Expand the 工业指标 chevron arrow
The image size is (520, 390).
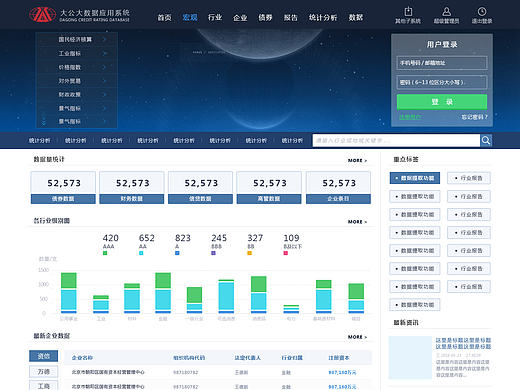click(x=104, y=53)
